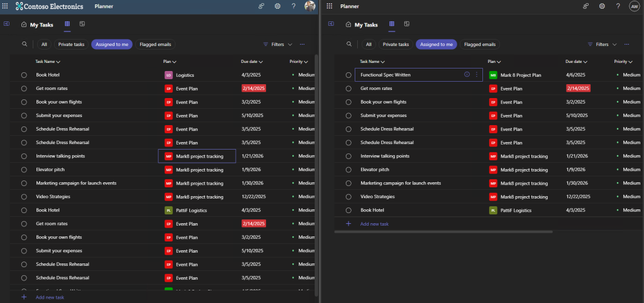Switch to board view in right window
This screenshot has height=303, width=644.
[x=407, y=25]
